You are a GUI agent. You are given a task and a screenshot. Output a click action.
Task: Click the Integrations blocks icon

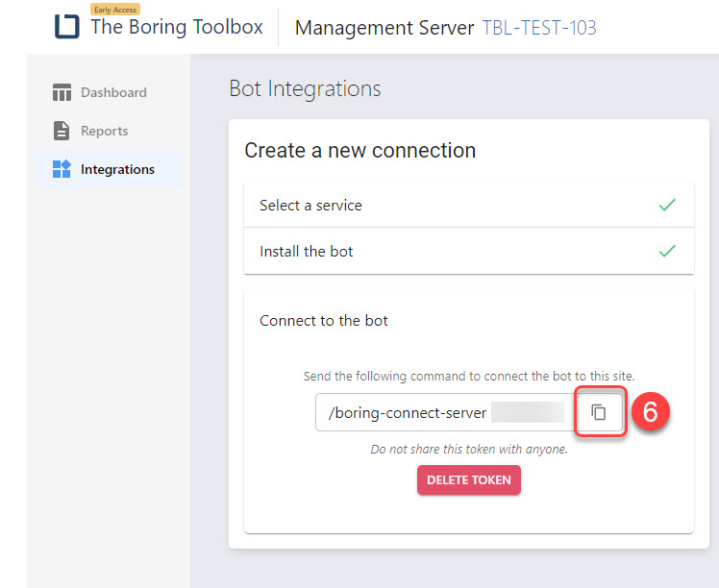(x=62, y=169)
